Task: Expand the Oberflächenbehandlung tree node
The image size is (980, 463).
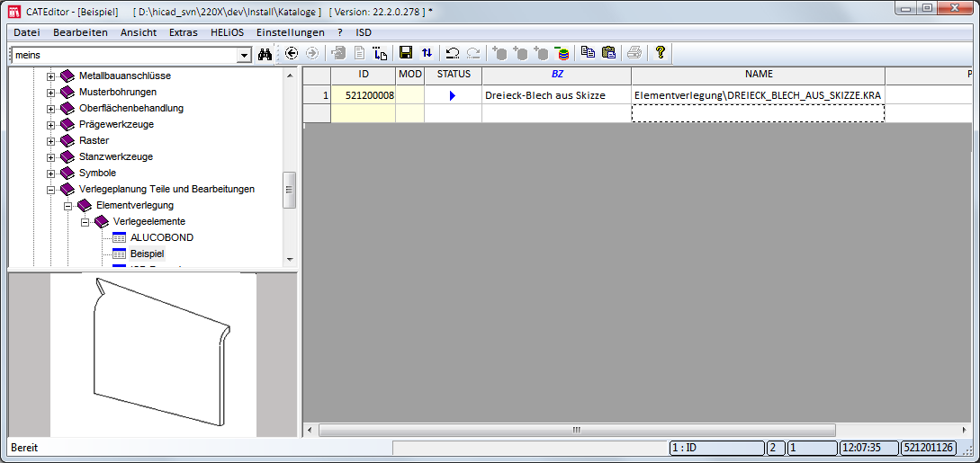Action: coord(50,109)
